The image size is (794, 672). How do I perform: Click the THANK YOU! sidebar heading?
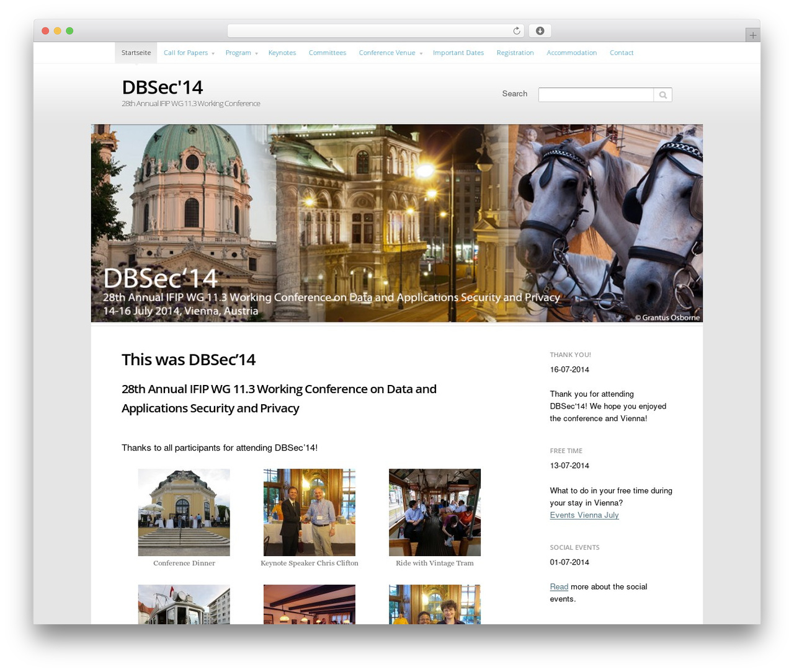[x=570, y=355]
